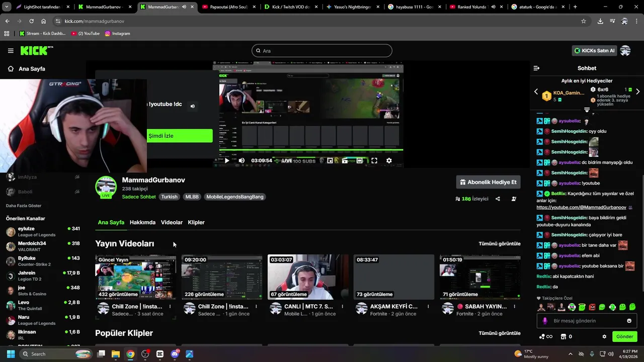
Task: Open options for the AKŞAM KEYFİ video
Action: click(428, 306)
